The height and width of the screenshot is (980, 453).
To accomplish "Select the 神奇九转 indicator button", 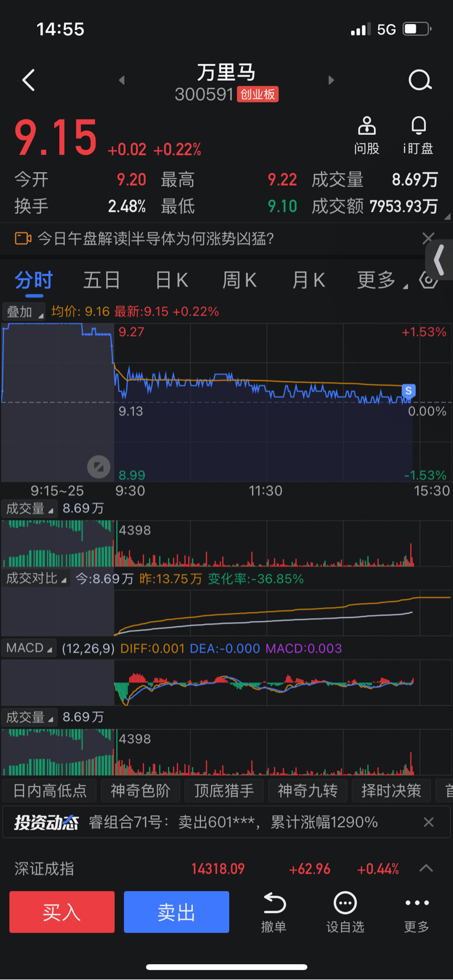I will pos(308,791).
